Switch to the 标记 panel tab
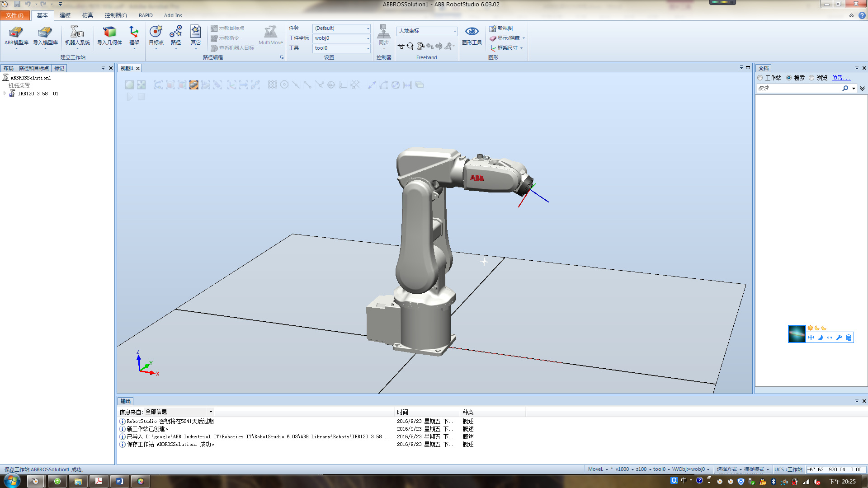 pos(59,68)
